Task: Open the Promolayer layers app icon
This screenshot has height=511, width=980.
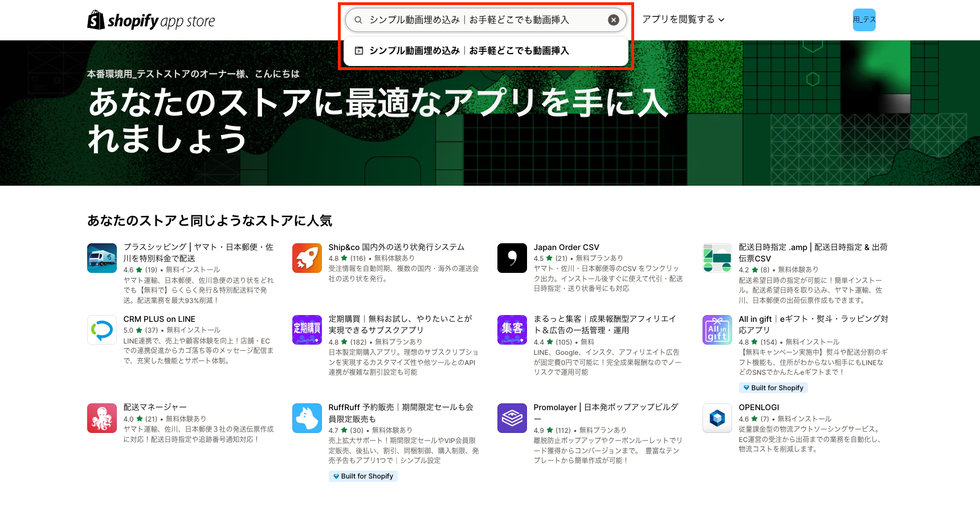Action: click(512, 418)
